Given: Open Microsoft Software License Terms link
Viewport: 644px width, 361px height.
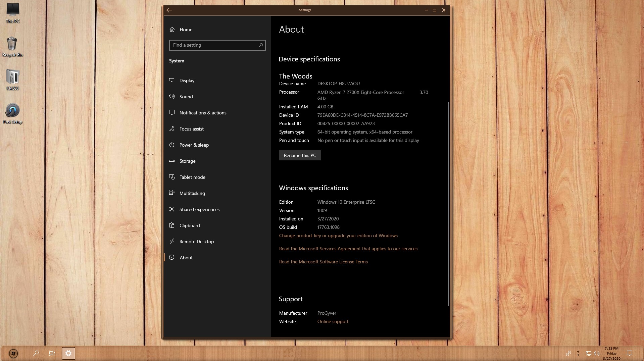Looking at the screenshot, I should click(324, 262).
